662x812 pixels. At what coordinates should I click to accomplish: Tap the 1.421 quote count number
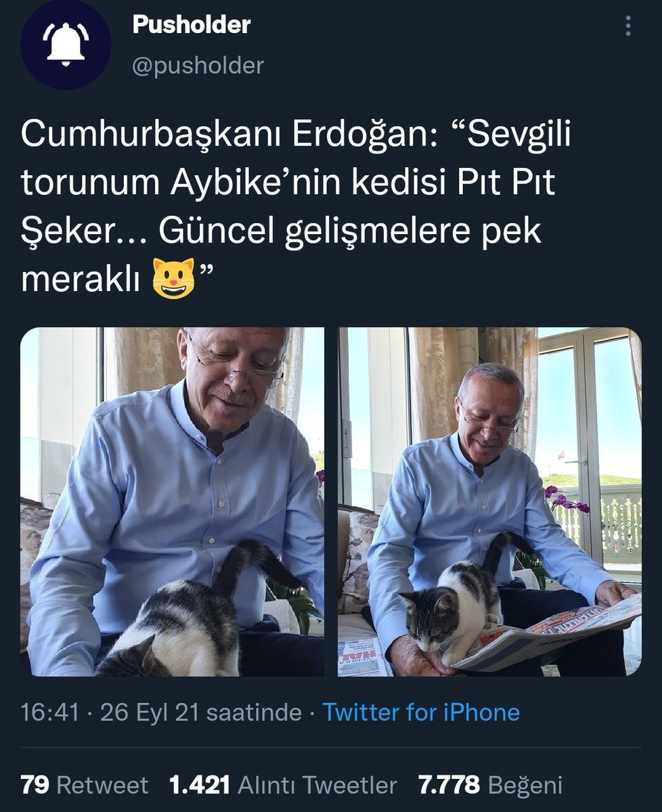point(200,785)
